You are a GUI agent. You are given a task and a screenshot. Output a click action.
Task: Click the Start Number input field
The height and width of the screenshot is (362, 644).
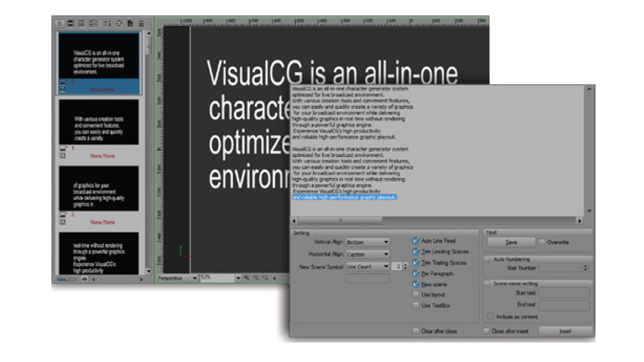561,268
